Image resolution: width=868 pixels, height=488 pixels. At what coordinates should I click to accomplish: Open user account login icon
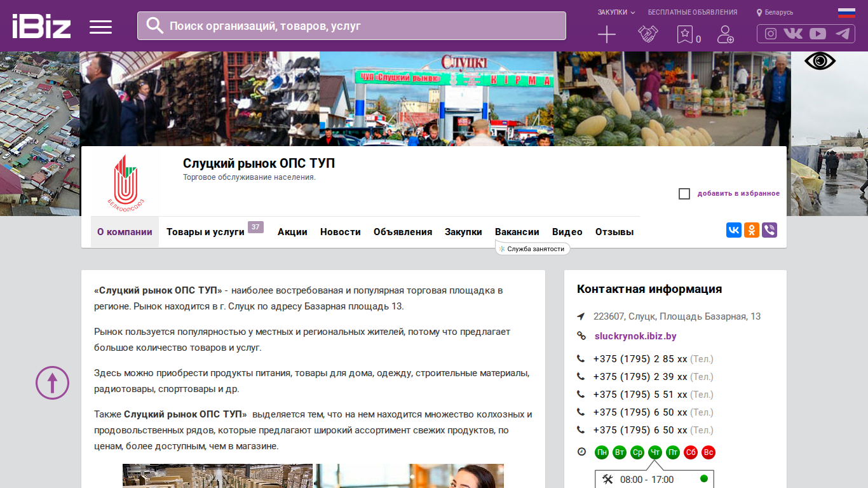click(725, 34)
